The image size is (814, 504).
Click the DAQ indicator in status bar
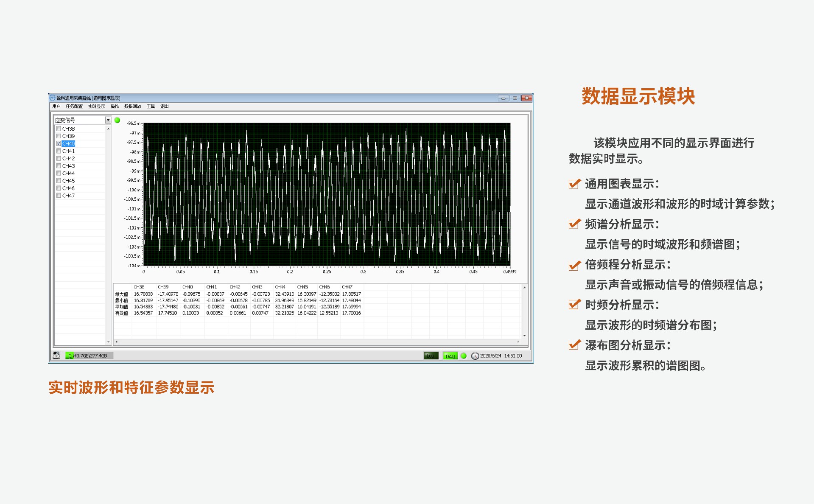click(450, 356)
